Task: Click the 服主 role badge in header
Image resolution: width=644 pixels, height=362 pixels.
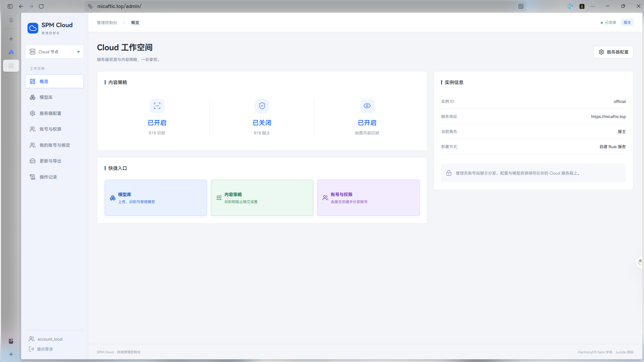Action: [627, 22]
